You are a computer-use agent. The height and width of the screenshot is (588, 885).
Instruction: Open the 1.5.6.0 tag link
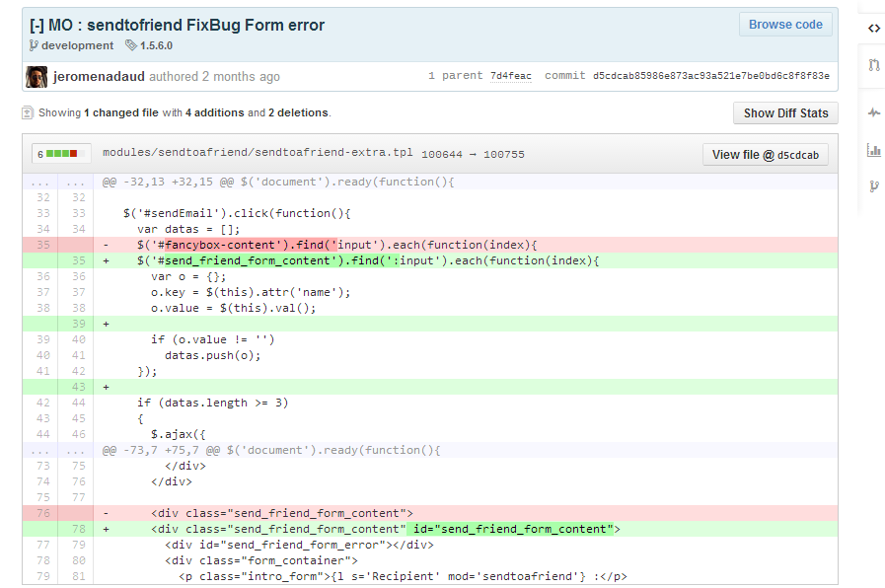pos(156,45)
